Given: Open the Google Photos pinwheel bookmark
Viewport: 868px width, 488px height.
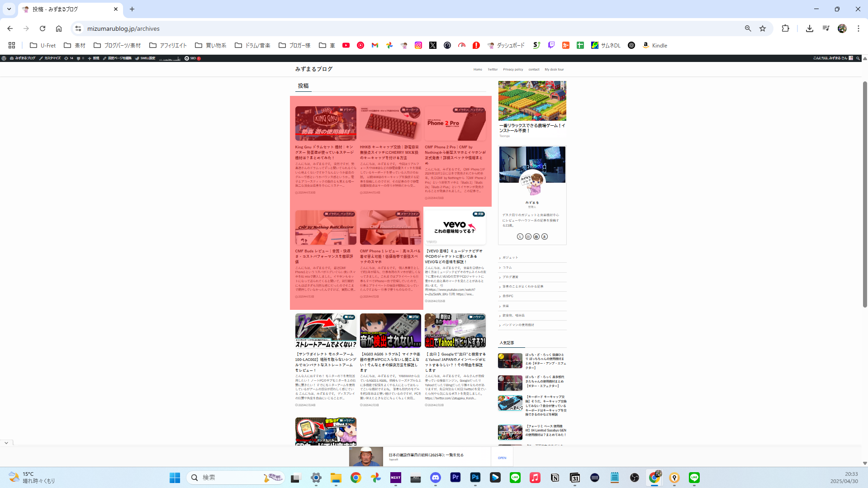Looking at the screenshot, I should pyautogui.click(x=389, y=45).
